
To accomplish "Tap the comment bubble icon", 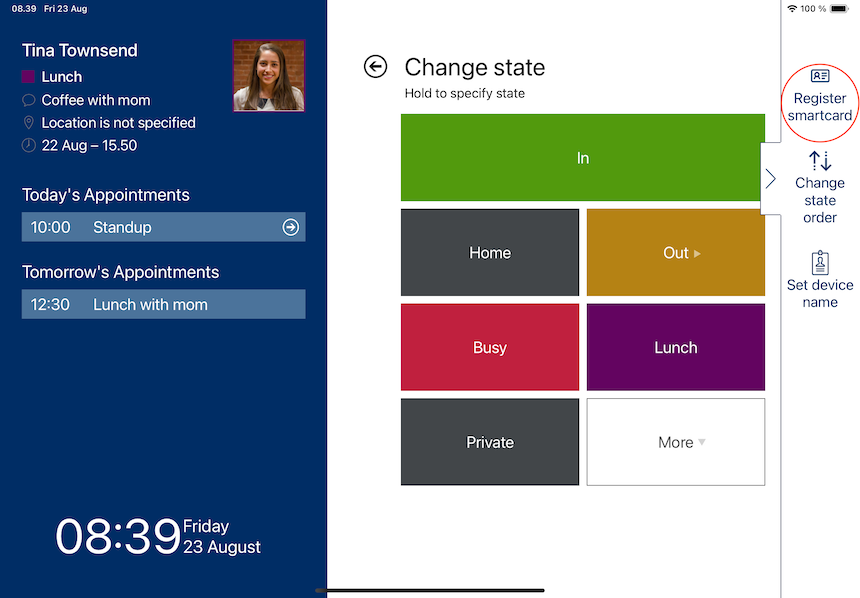I will (28, 100).
